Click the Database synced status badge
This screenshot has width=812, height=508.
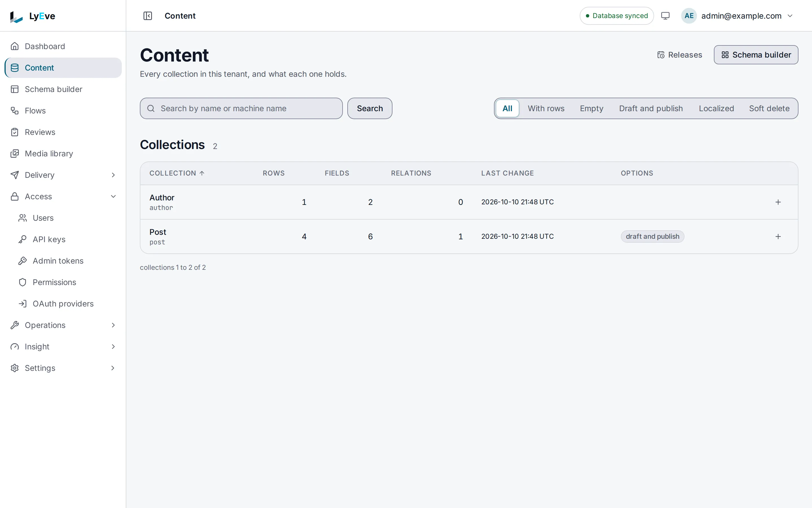617,16
